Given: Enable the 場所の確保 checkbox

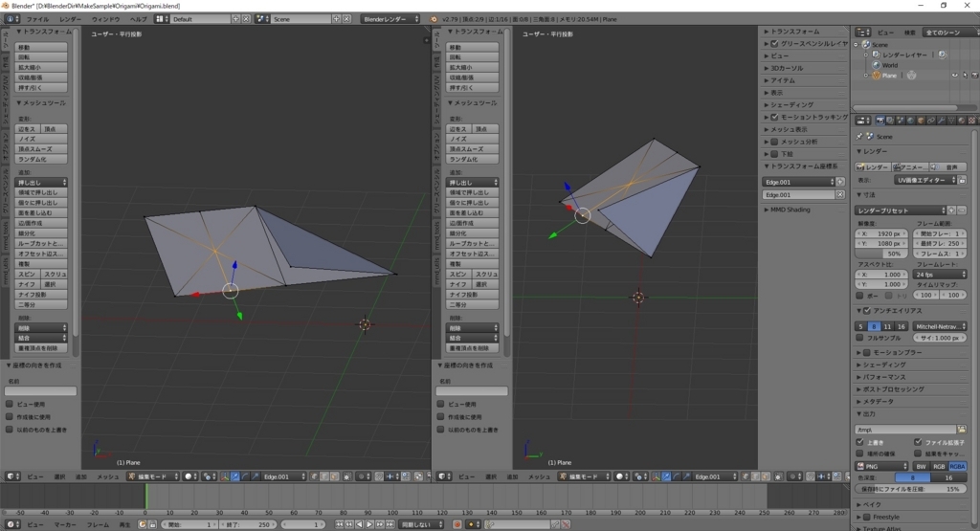Looking at the screenshot, I should pyautogui.click(x=860, y=453).
